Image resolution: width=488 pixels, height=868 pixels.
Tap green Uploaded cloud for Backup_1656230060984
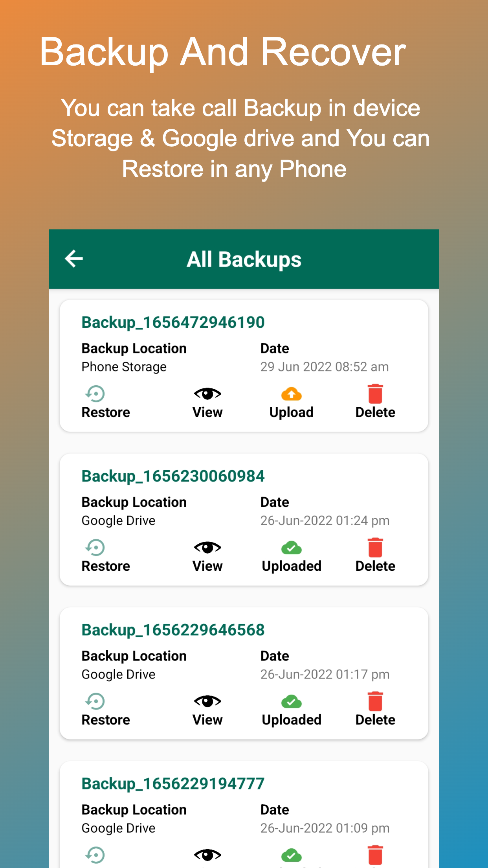[291, 548]
